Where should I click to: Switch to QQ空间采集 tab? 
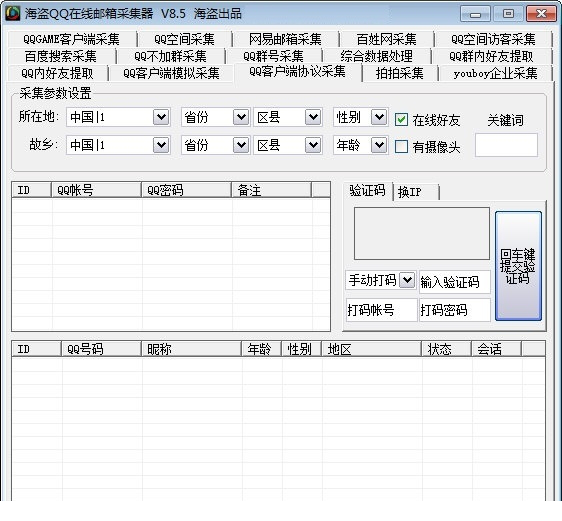[184, 39]
